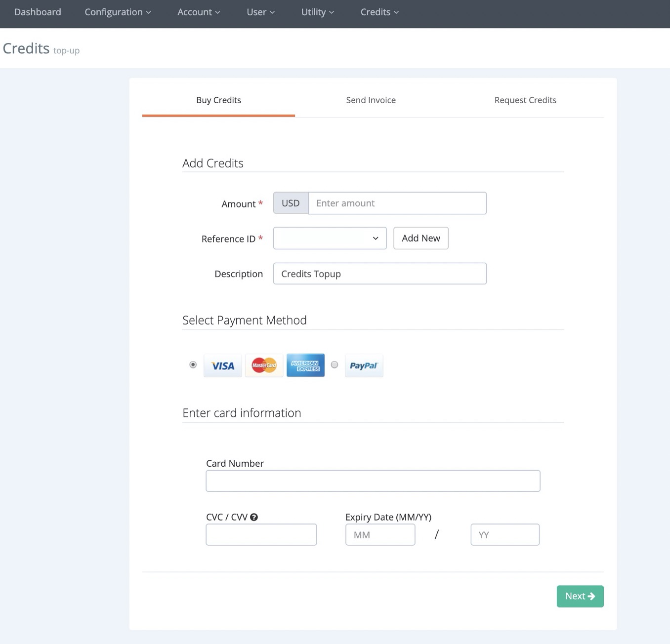Expand the Configuration menu
670x644 pixels.
[x=118, y=12]
